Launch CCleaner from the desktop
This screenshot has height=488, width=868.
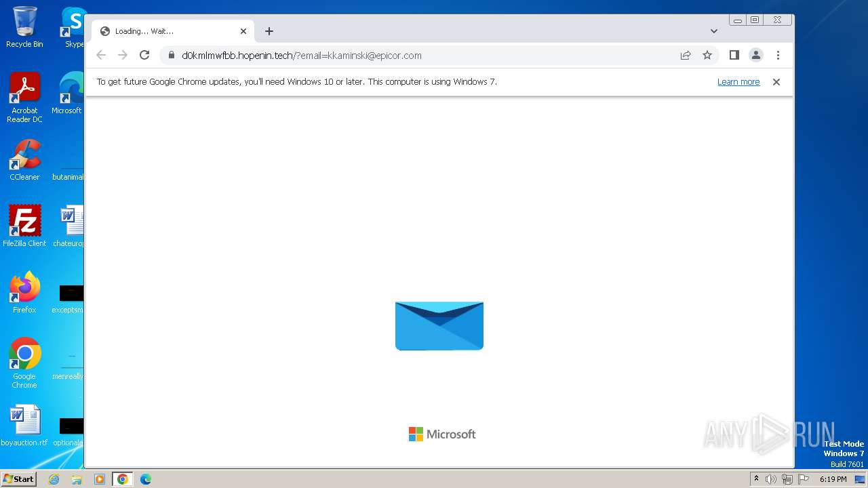coord(24,160)
